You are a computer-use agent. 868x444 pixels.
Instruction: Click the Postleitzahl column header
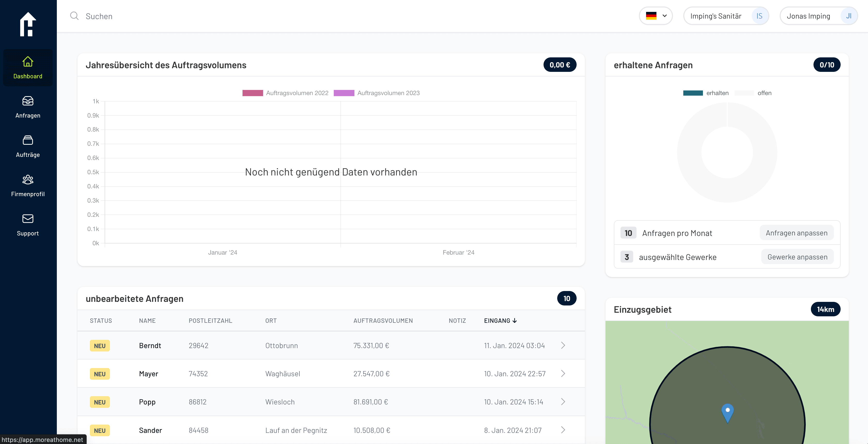click(210, 321)
